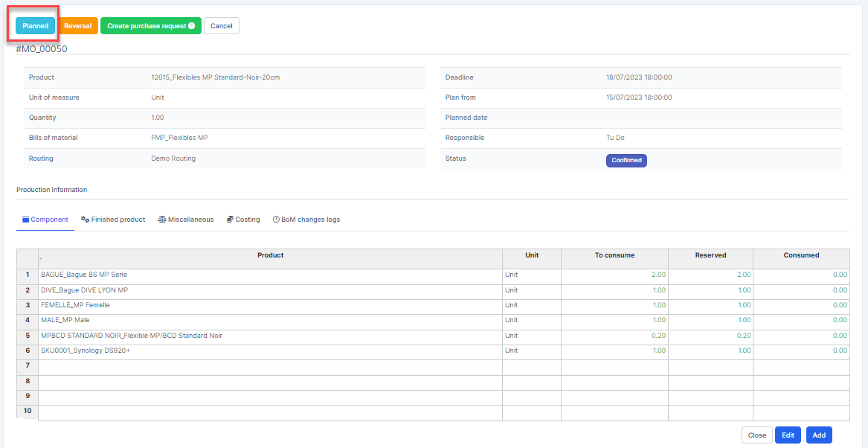The height and width of the screenshot is (448, 868).
Task: Click the Quantity value 1.00
Action: click(x=158, y=118)
